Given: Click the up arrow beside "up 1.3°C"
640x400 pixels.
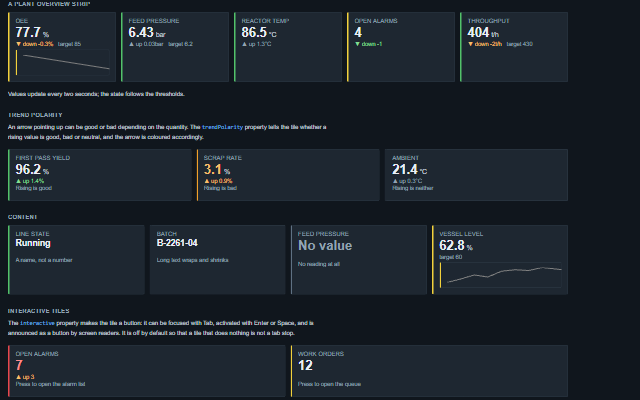Looking at the screenshot, I should [x=244, y=44].
